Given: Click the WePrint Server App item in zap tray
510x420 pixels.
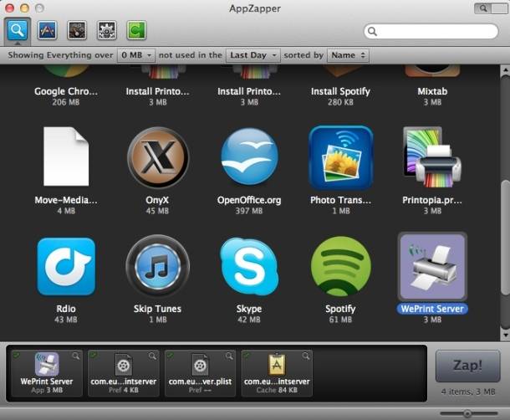Looking at the screenshot, I should 47,373.
